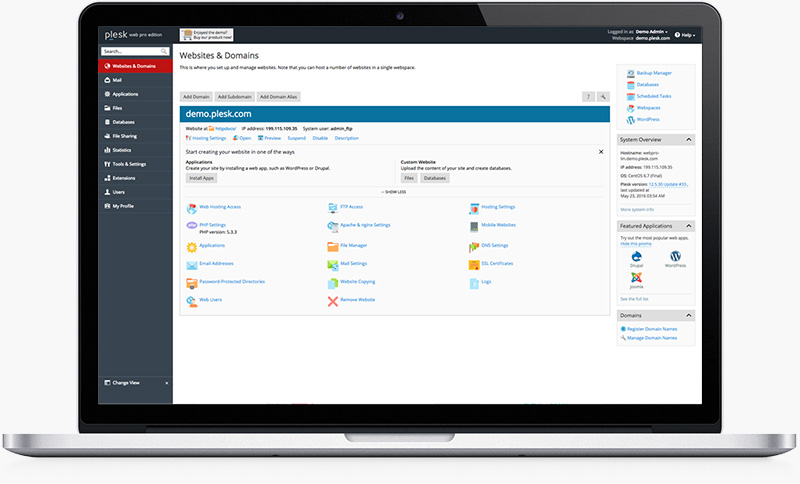This screenshot has width=800, height=484.
Task: Open the Web Users icon
Action: 191,301
